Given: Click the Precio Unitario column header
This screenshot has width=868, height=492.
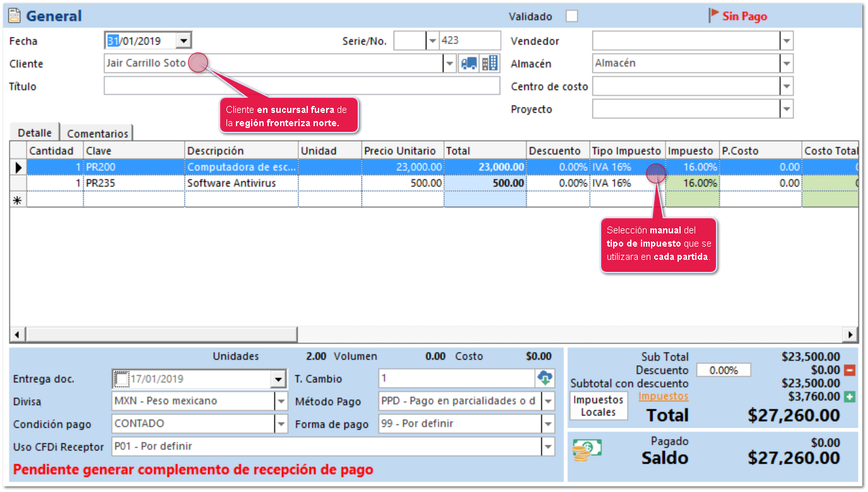Looking at the screenshot, I should pos(402,151).
